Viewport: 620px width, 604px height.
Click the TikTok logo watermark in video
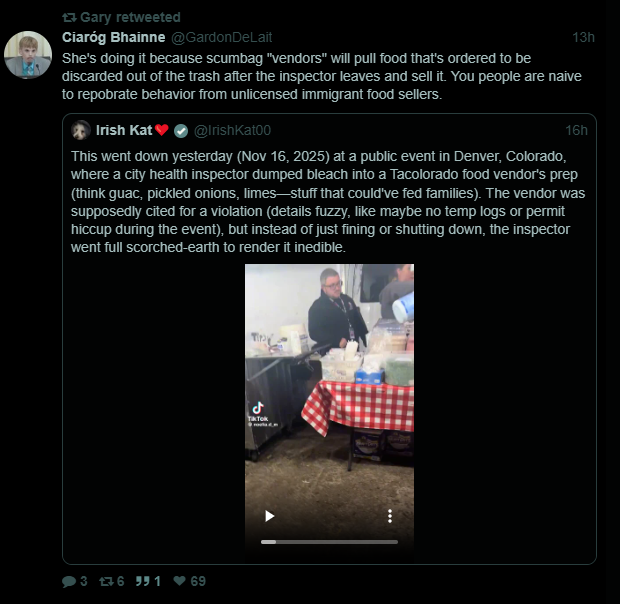pos(257,410)
